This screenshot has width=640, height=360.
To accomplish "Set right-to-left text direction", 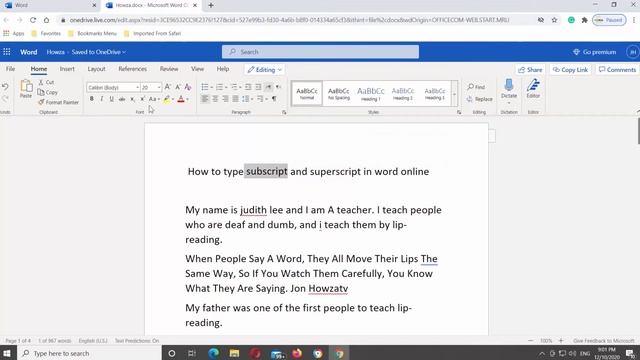I will (x=278, y=87).
